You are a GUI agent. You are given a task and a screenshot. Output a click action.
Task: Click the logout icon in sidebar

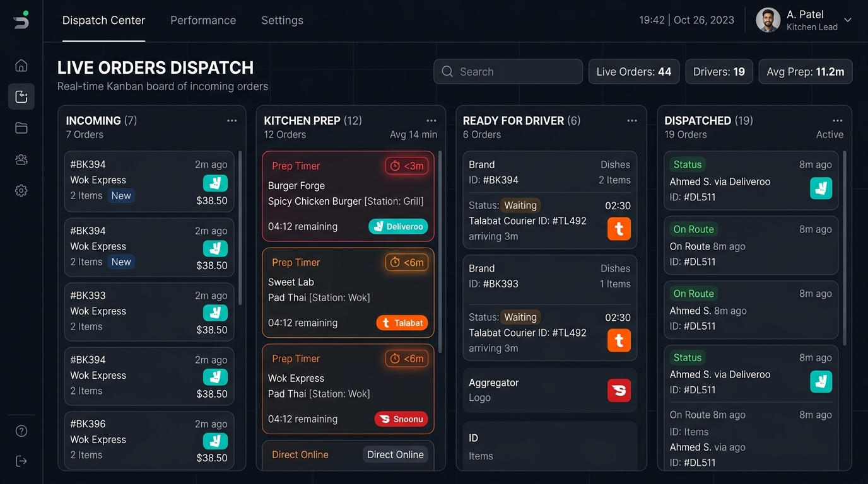point(21,461)
